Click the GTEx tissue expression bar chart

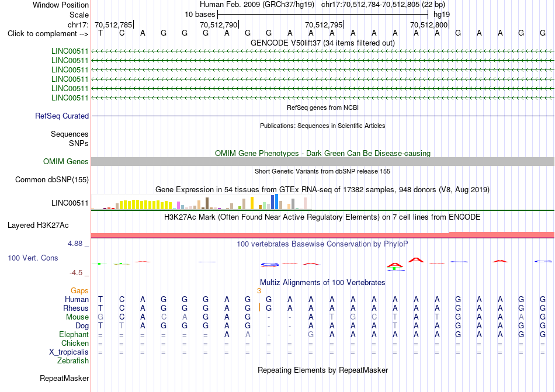(x=201, y=202)
